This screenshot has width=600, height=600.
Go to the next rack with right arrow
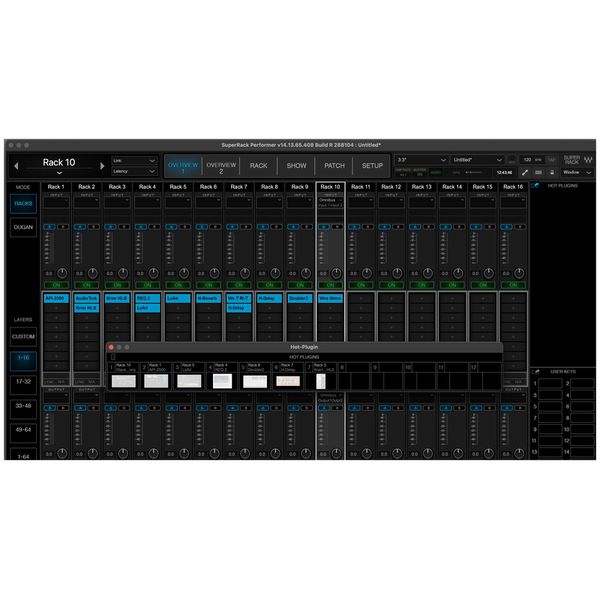coord(102,166)
